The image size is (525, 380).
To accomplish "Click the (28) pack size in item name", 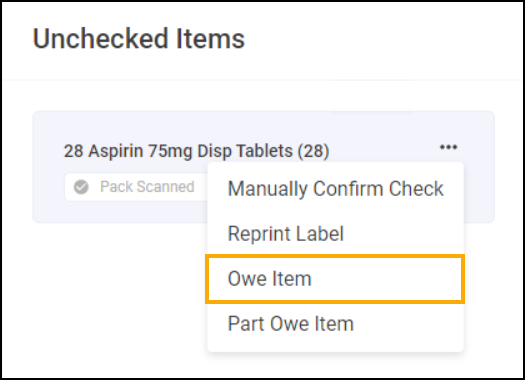I will [x=313, y=151].
